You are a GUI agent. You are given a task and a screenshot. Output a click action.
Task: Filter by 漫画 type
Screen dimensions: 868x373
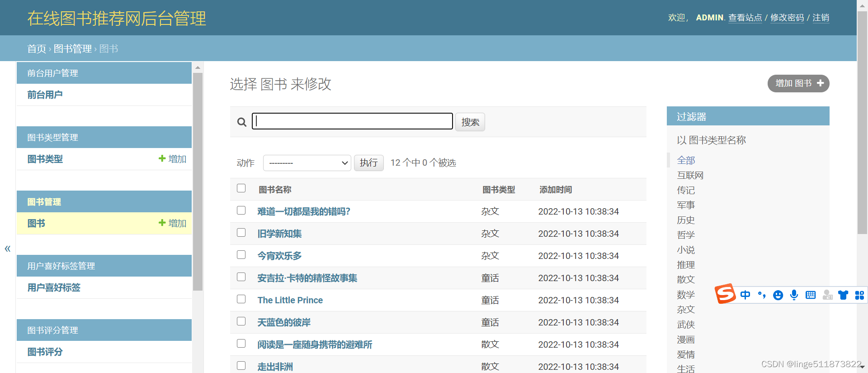686,340
